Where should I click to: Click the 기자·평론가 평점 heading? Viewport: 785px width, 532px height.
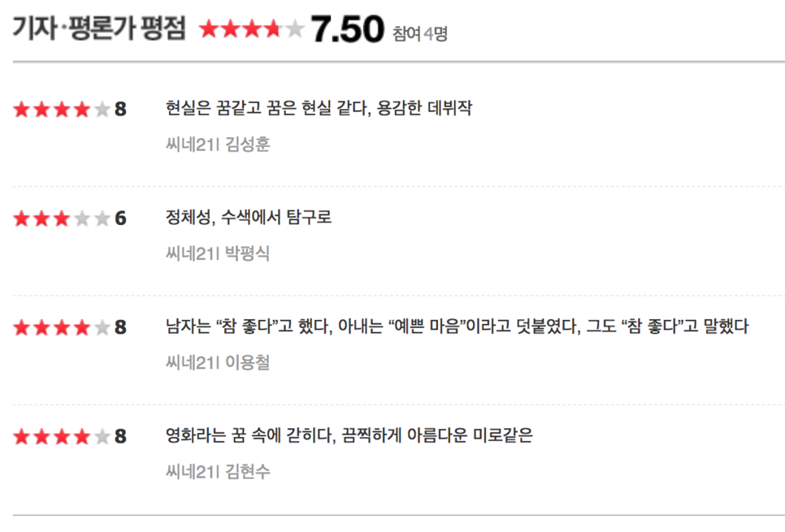[99, 28]
